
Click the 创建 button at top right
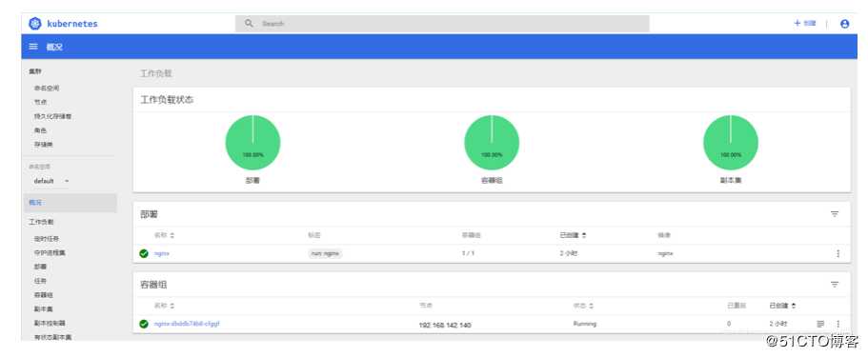pyautogui.click(x=805, y=23)
